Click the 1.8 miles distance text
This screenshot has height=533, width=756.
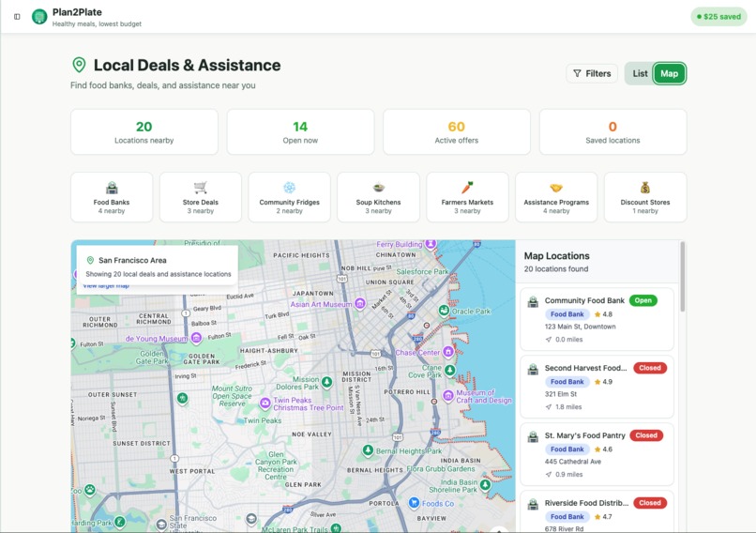pyautogui.click(x=568, y=407)
